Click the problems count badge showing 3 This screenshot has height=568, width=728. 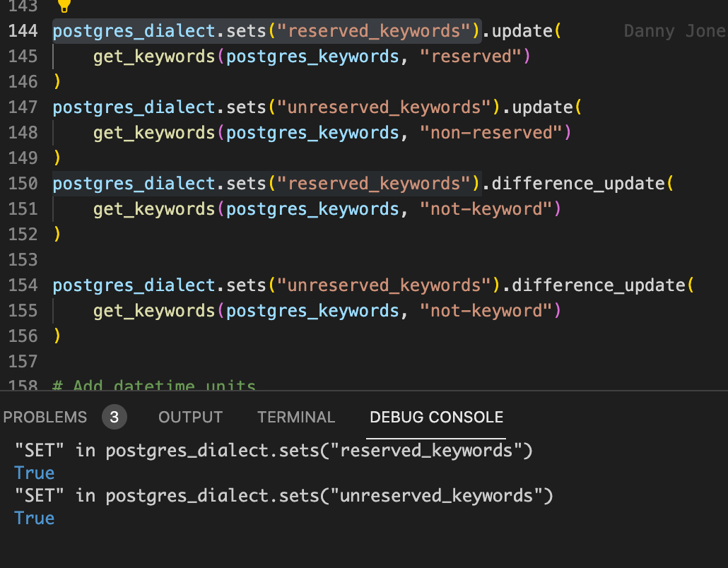pos(114,417)
